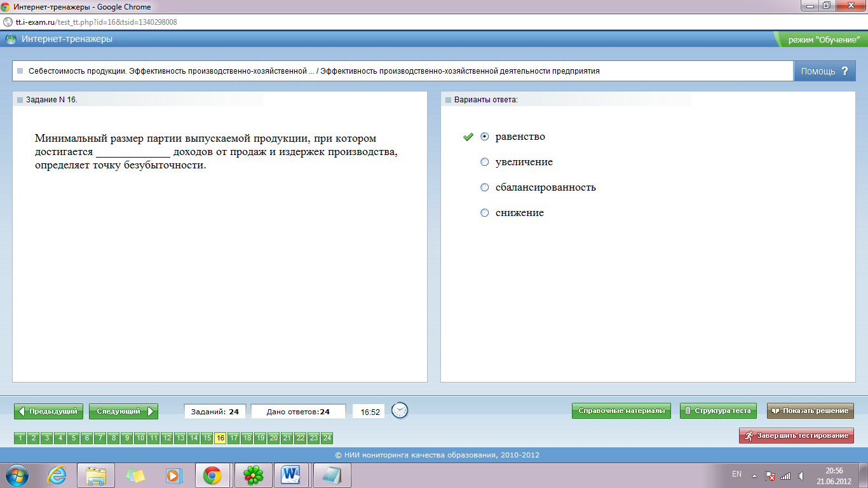
Task: Switch to question 17
Action: click(x=233, y=438)
